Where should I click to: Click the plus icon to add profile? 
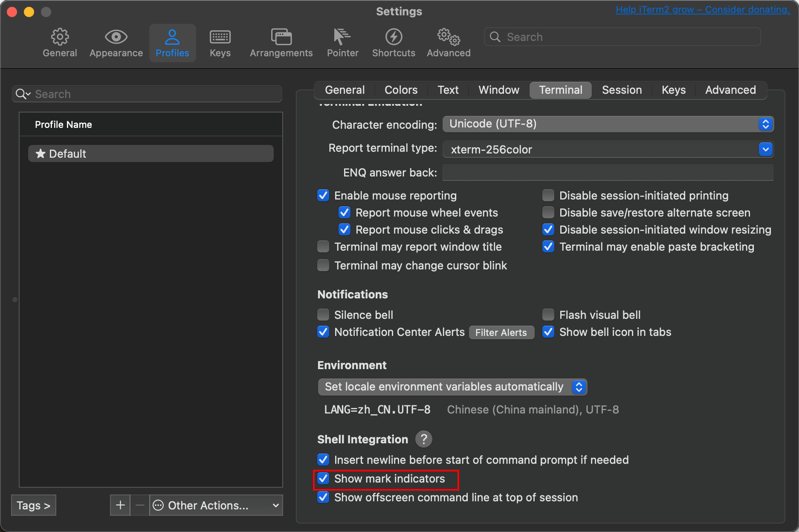(x=120, y=505)
